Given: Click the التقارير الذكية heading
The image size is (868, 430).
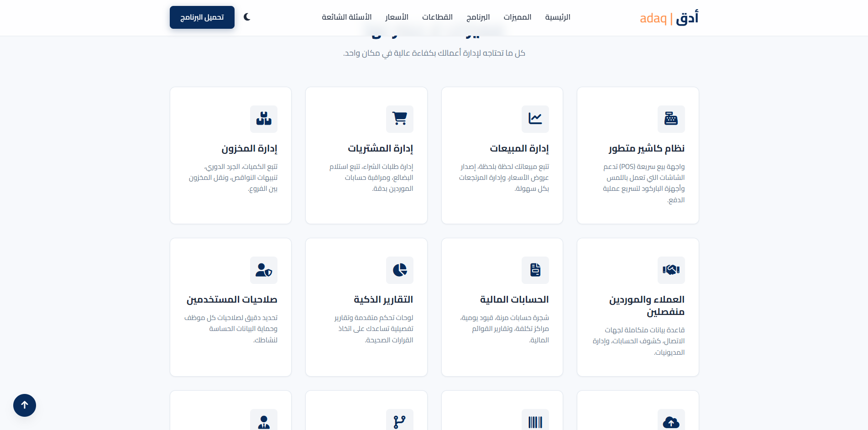Looking at the screenshot, I should [383, 299].
